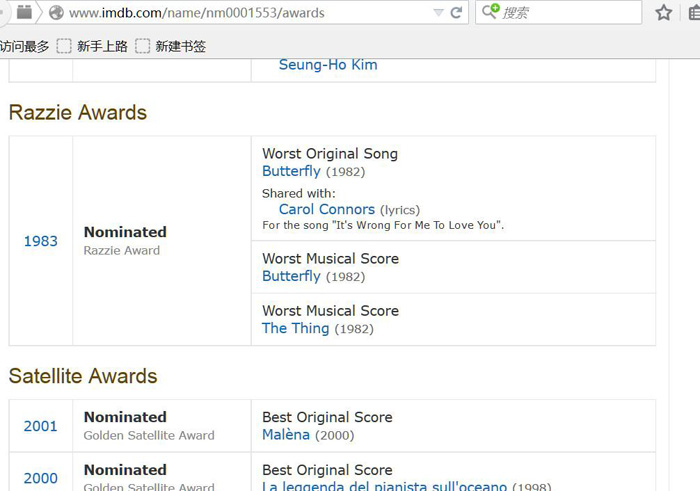Open the bookmarks list icon at the toolbar's right edge
700x491 pixels.
[x=695, y=12]
